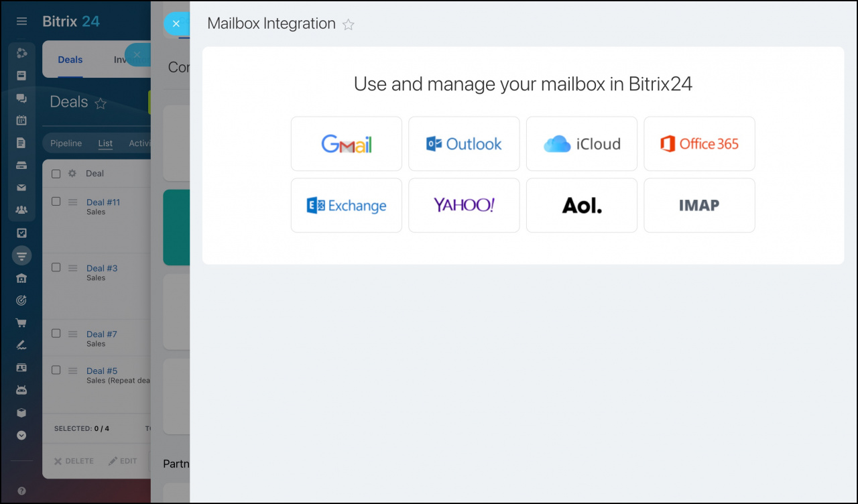Screen dimensions: 858x504
Task: Open the store building icon in the sidebar
Action: pyautogui.click(x=21, y=278)
